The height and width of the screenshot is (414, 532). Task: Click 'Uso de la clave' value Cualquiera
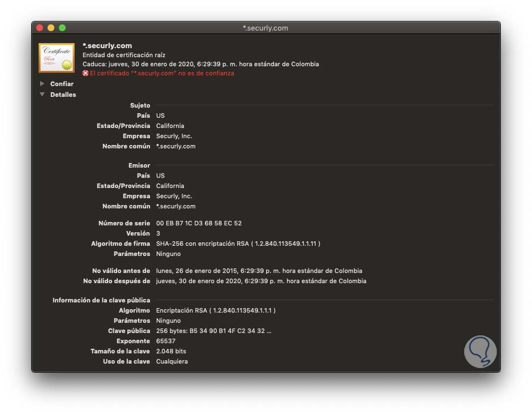click(172, 362)
